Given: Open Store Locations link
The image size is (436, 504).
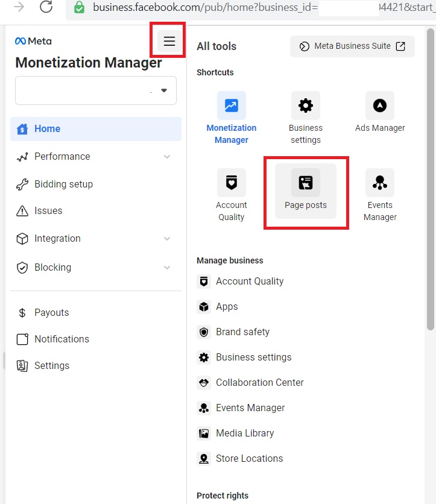Looking at the screenshot, I should pos(250,459).
